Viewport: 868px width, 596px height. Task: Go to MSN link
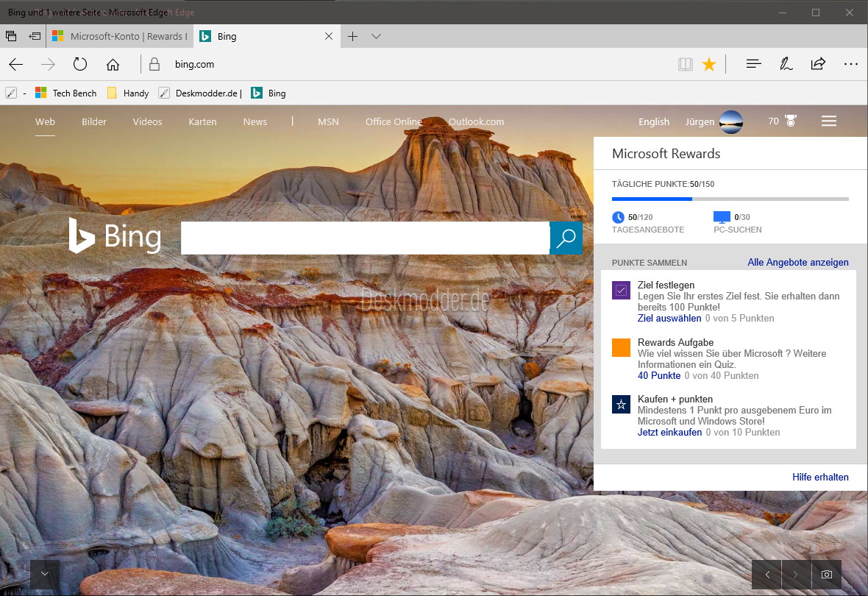click(x=328, y=122)
